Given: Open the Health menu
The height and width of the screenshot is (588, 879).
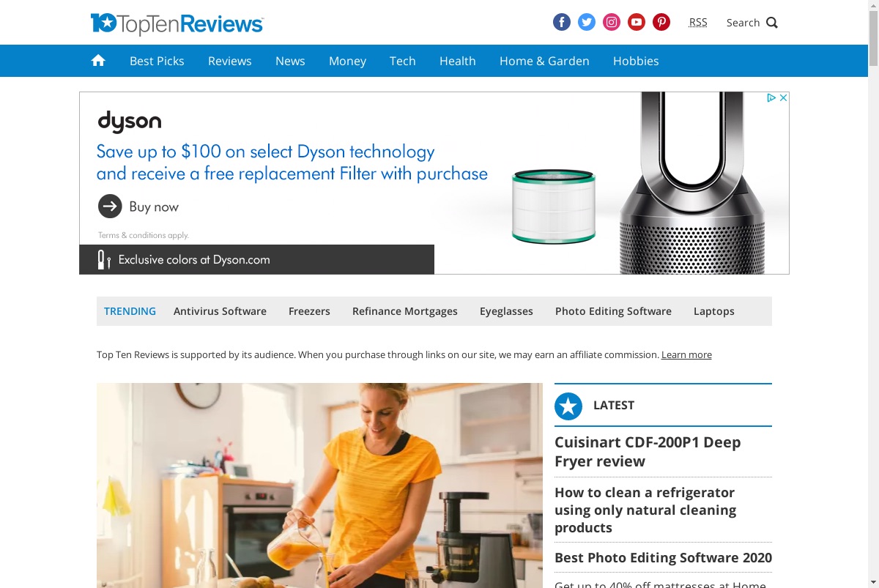Looking at the screenshot, I should coord(458,61).
